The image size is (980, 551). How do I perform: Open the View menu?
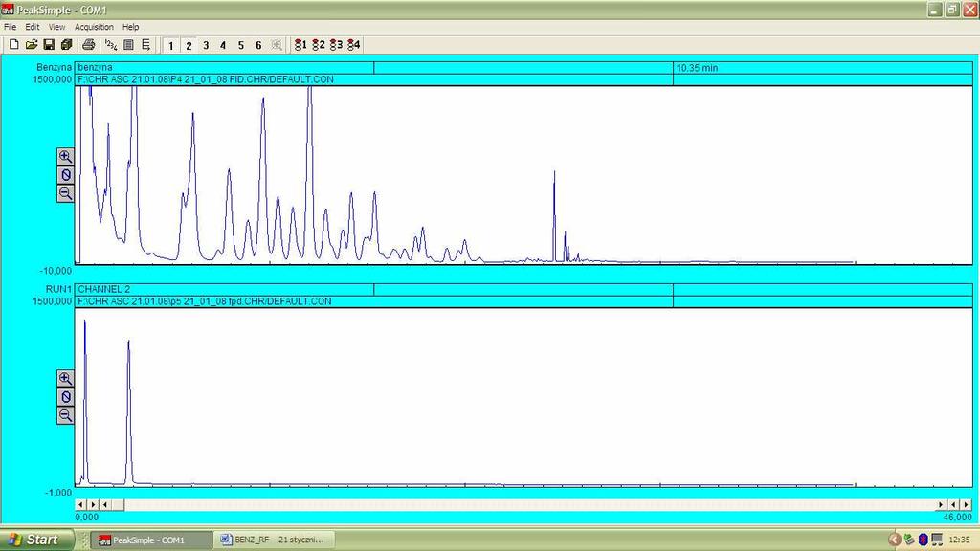tap(56, 27)
